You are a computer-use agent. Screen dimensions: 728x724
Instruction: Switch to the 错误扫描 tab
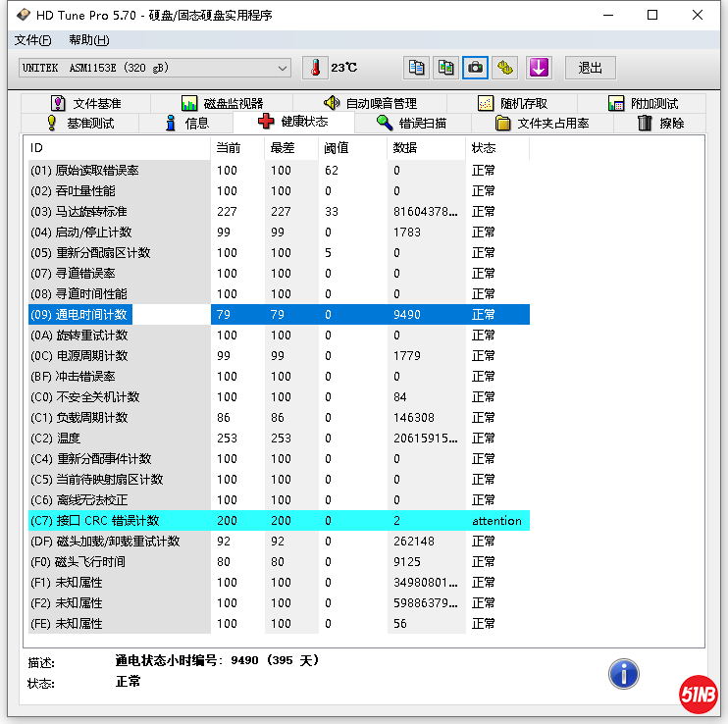pos(412,123)
